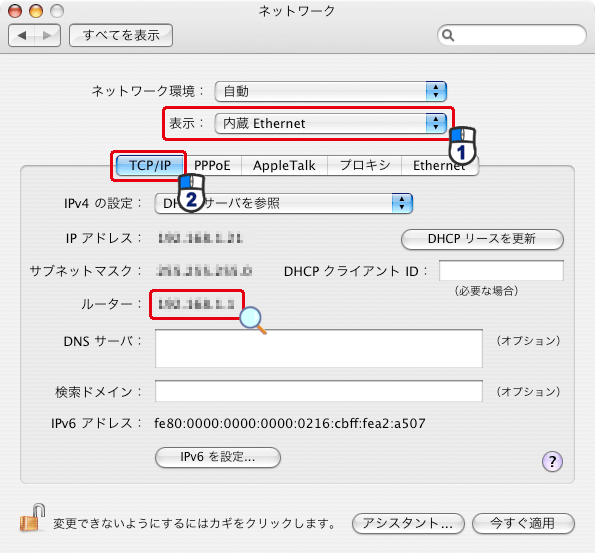595x553 pixels.
Task: Open the 表示 dropdown showing 内蔵 Ethernet
Action: click(331, 123)
